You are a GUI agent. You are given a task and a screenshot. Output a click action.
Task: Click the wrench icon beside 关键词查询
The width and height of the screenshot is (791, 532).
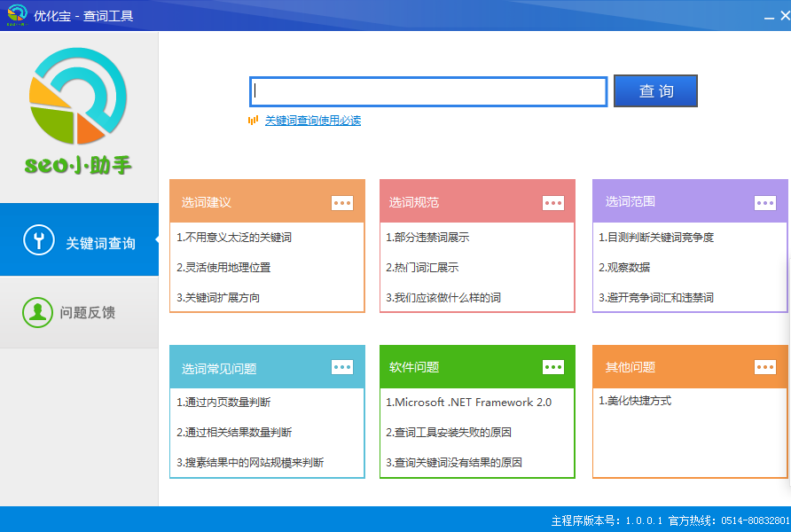[x=39, y=241]
